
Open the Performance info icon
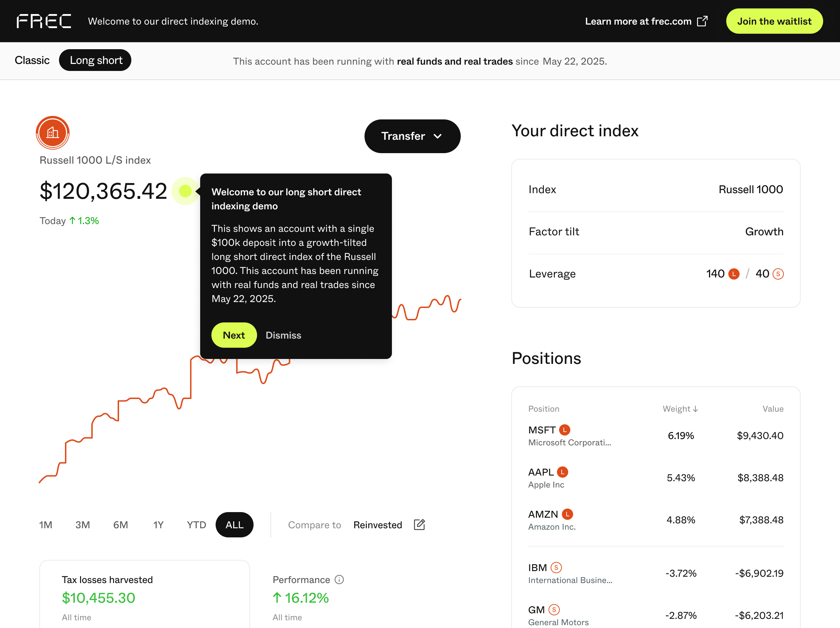(339, 580)
